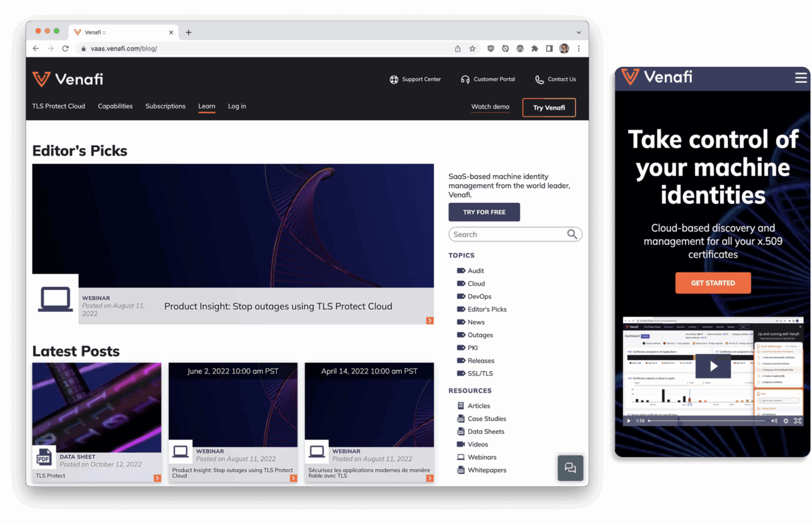
Task: Open Product Insight featured post title
Action: coord(278,306)
